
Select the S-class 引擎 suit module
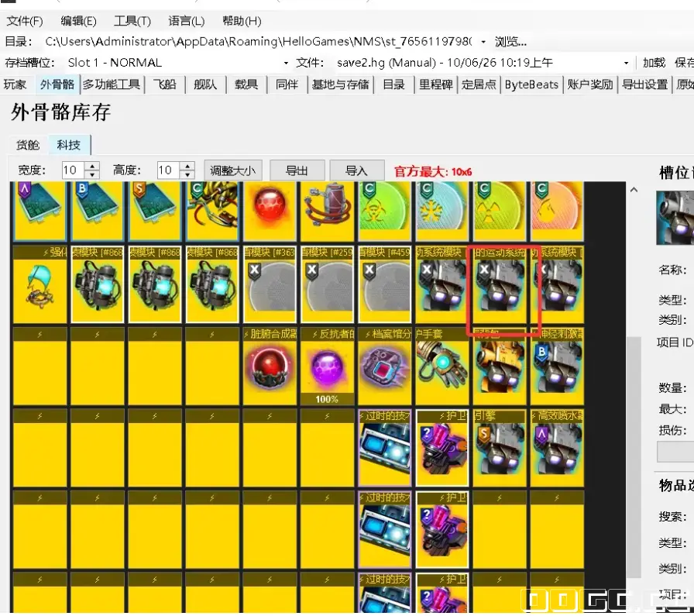(x=500, y=448)
